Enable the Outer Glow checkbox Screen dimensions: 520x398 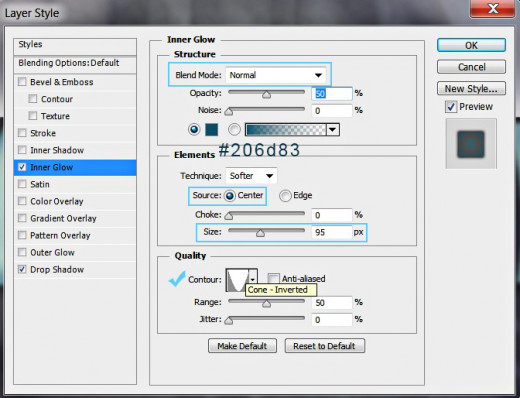click(x=22, y=252)
